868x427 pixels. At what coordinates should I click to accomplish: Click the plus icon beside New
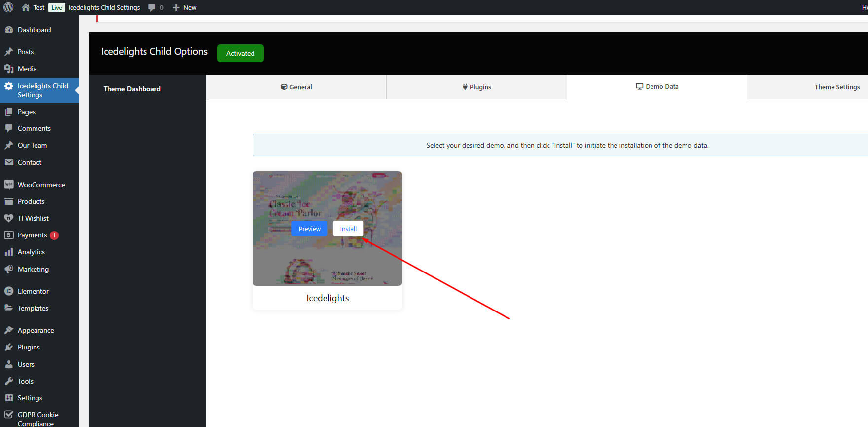pos(176,7)
